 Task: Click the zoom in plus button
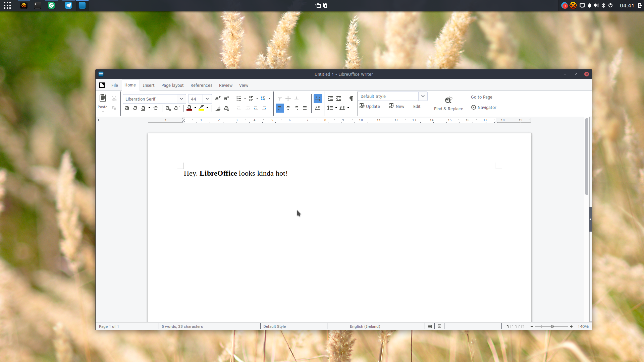[571, 326]
